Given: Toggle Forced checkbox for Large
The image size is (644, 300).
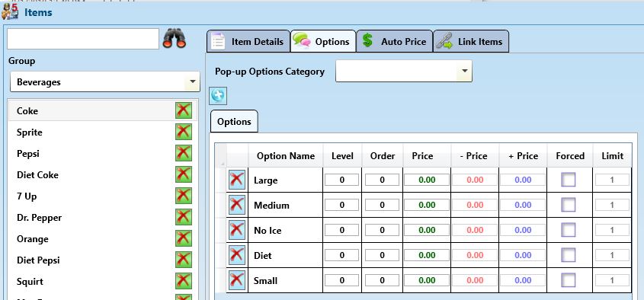Looking at the screenshot, I should 569,180.
